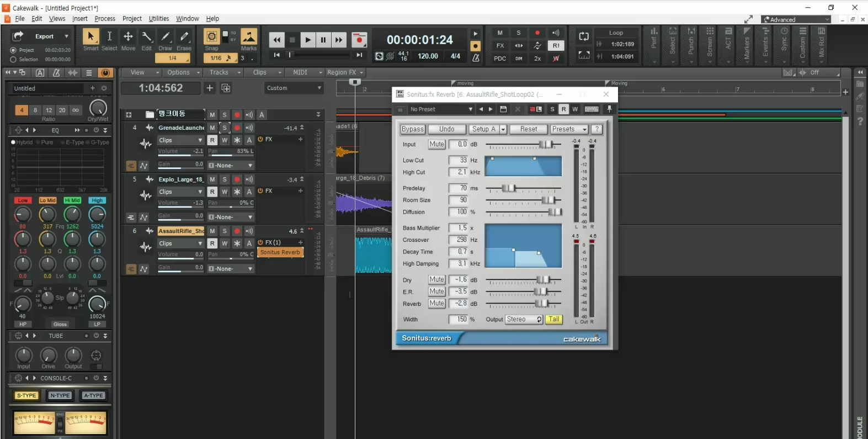Select the Move tool
This screenshot has width=868, height=439.
coord(128,36)
